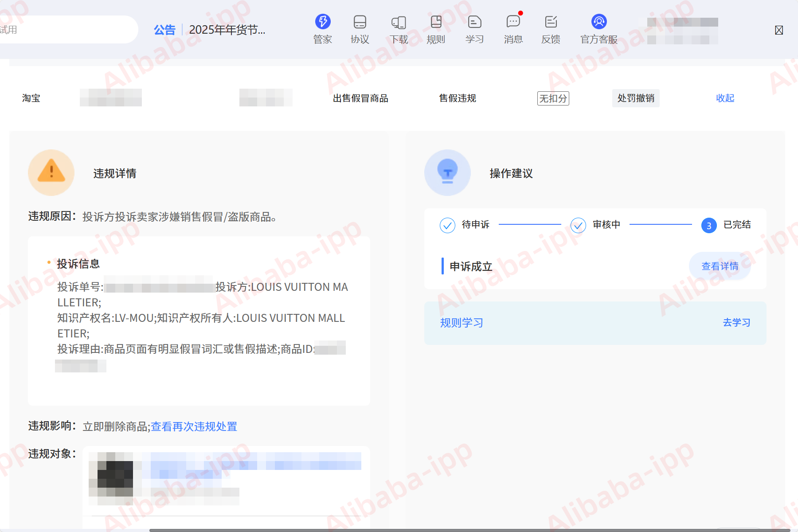
Task: Click the 投诉信息 heading
Action: click(x=78, y=264)
